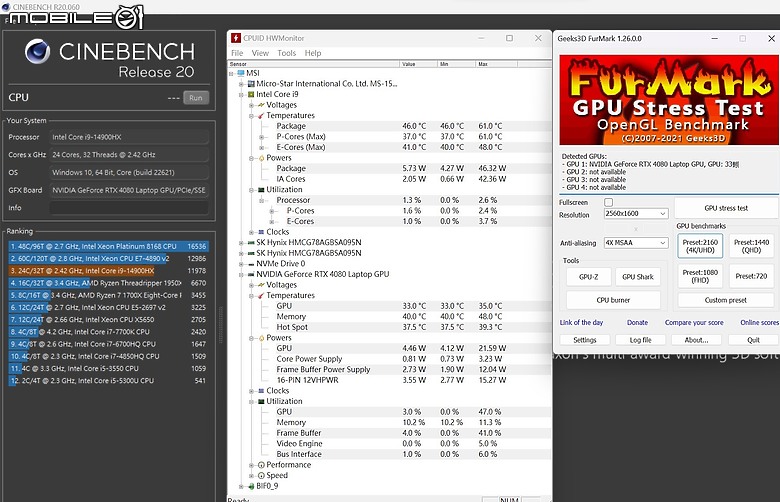Select Preset:720 benchmark

[x=751, y=276]
